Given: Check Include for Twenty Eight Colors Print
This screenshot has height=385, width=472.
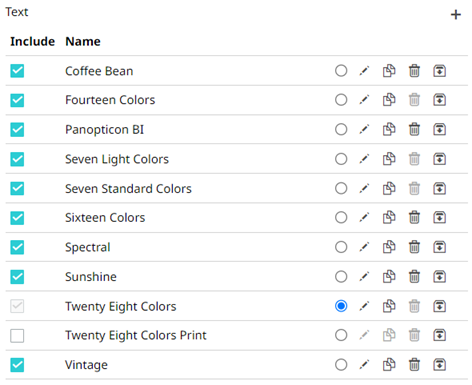Looking at the screenshot, I should pyautogui.click(x=17, y=336).
